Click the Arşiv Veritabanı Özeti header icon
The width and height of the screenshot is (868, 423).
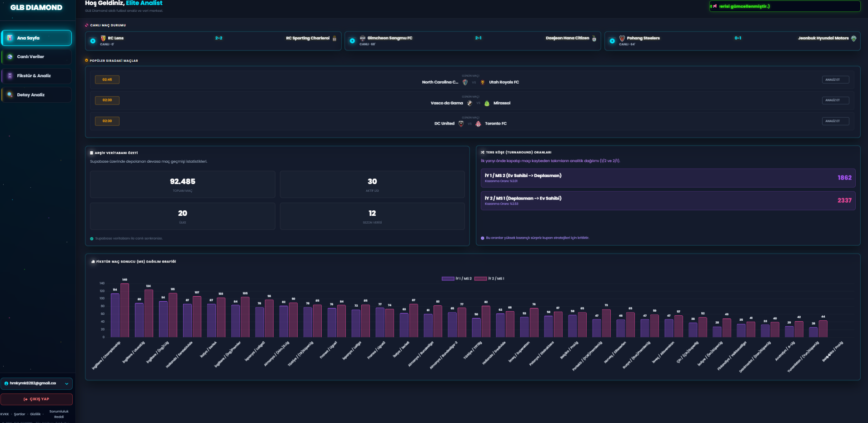92,153
